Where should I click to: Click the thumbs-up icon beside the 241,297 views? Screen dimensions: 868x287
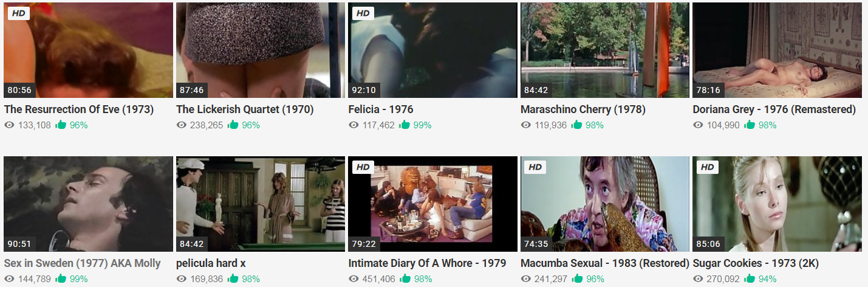click(577, 278)
